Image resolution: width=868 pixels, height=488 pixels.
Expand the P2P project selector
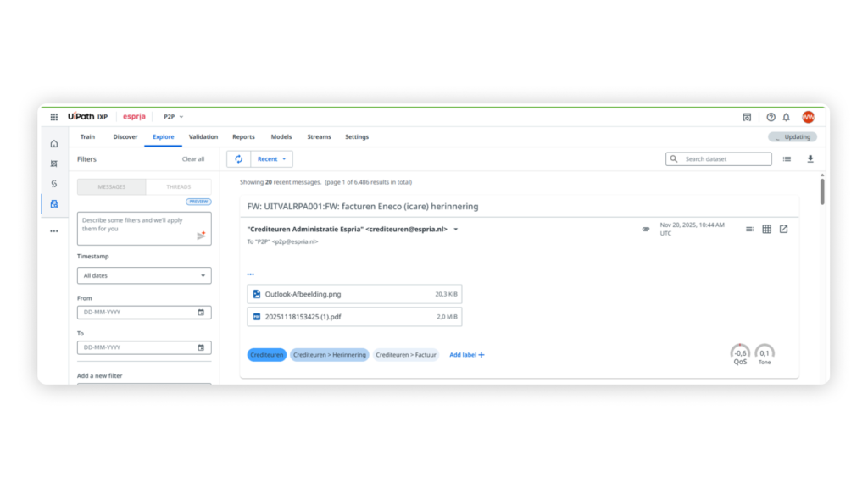[173, 117]
